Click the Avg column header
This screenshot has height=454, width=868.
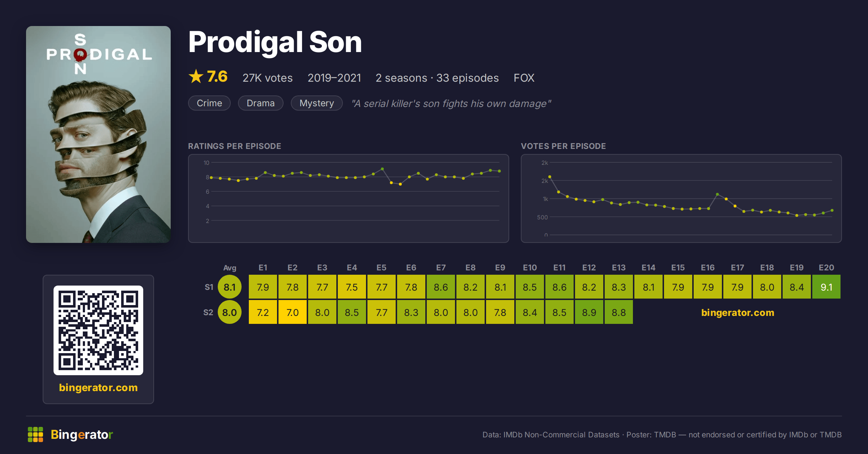(230, 268)
